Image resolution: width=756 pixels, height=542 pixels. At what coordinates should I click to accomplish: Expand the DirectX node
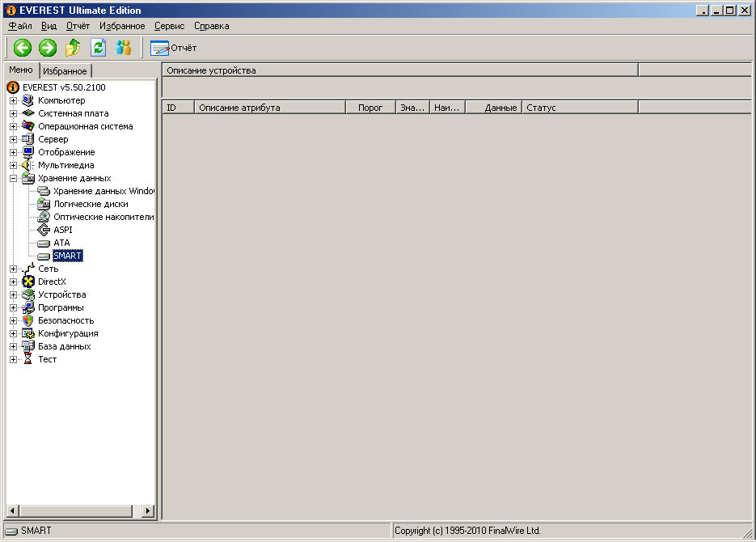(x=14, y=282)
